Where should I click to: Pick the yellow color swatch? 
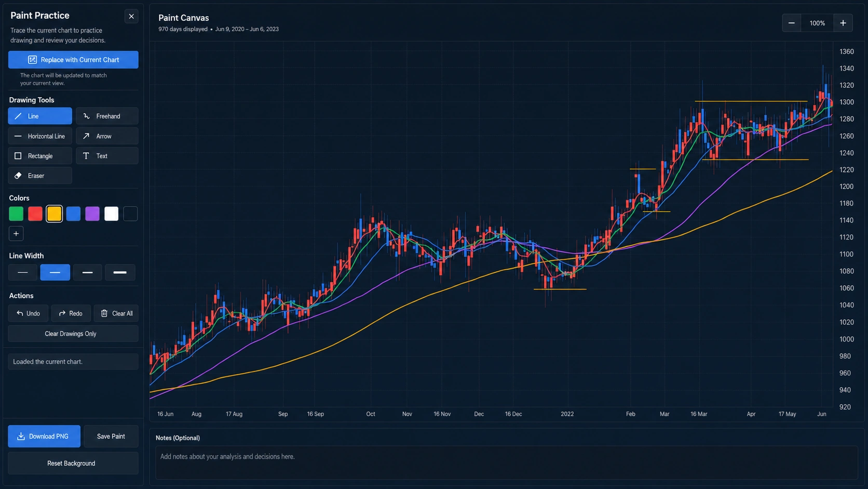pos(54,214)
